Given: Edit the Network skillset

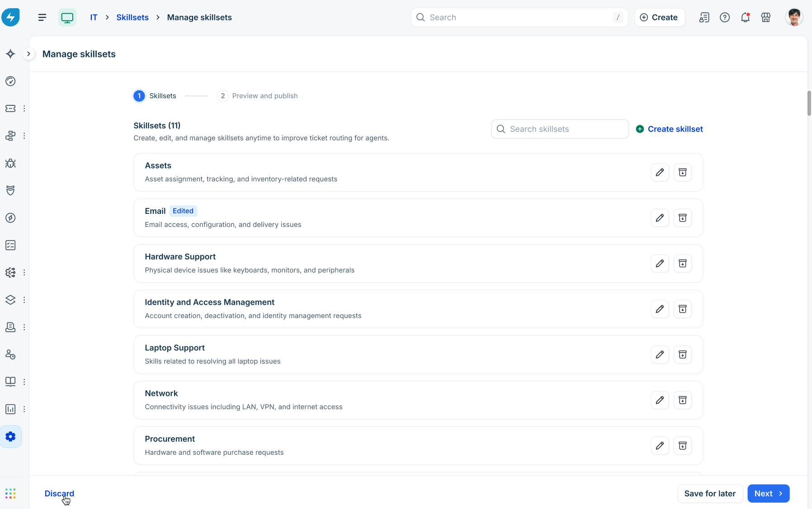Looking at the screenshot, I should click(660, 400).
